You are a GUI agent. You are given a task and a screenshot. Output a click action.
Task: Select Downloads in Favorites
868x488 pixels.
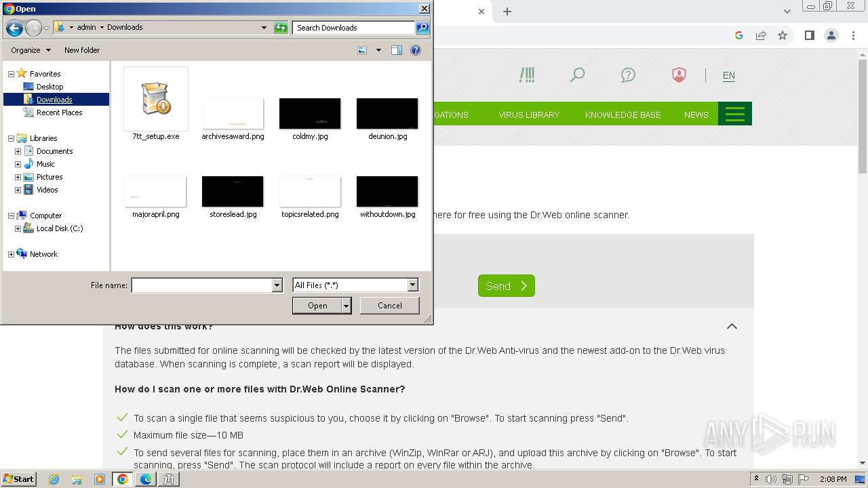click(54, 100)
